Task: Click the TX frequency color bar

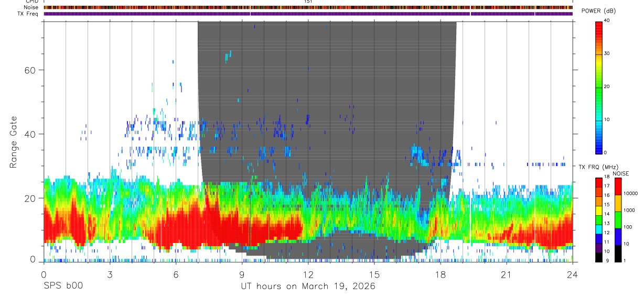Action: pos(599,219)
